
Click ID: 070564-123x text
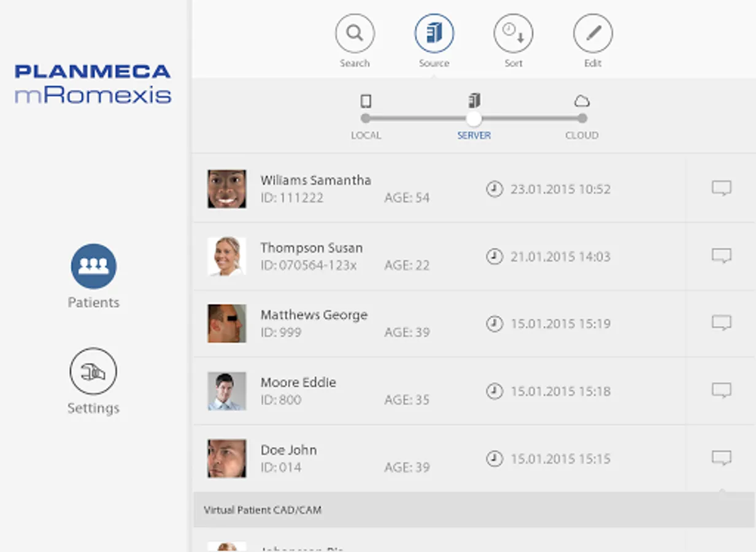[x=308, y=265]
